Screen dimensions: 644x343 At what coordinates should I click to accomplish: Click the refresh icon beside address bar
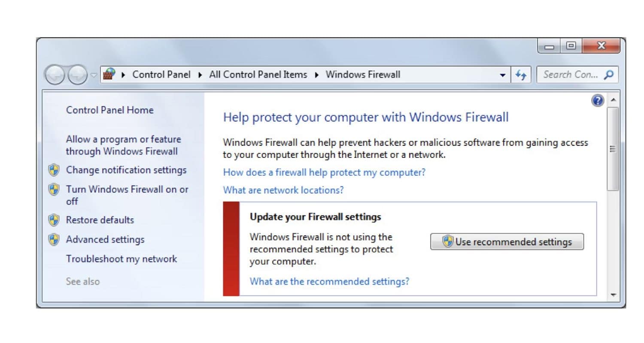pyautogui.click(x=521, y=75)
